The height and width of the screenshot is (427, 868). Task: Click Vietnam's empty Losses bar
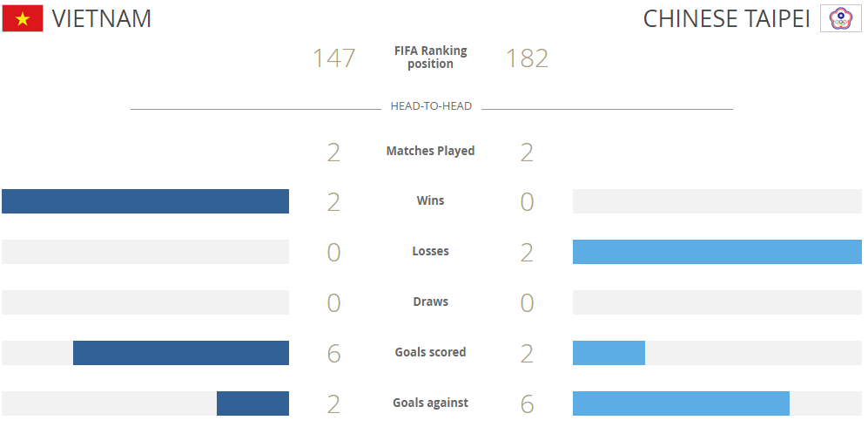(x=145, y=252)
